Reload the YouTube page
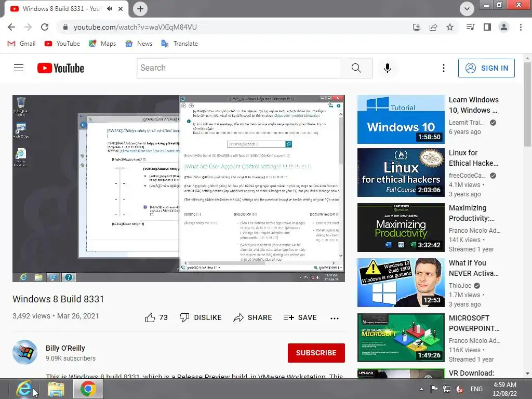The width and height of the screenshot is (532, 399). pyautogui.click(x=45, y=27)
